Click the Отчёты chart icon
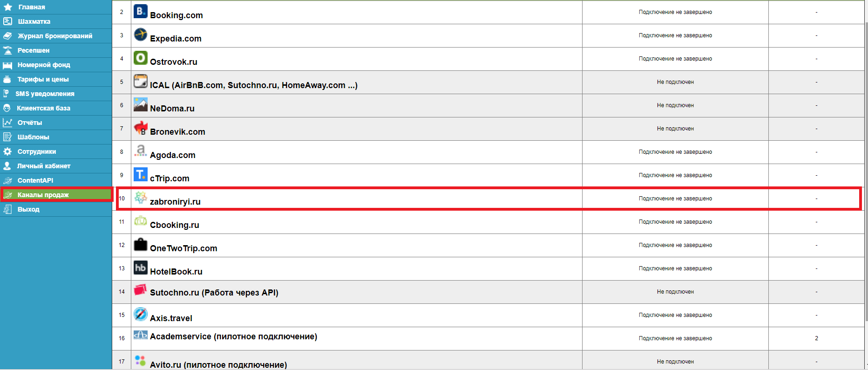Screen dimensions: 868x371 pyautogui.click(x=7, y=123)
